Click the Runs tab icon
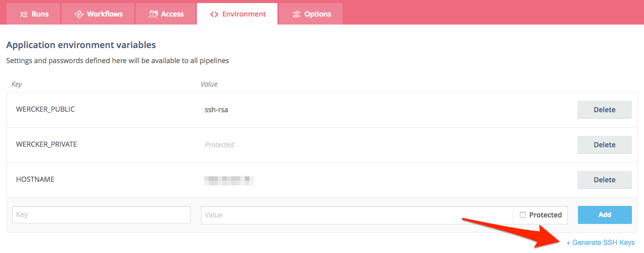The width and height of the screenshot is (644, 253). click(24, 14)
